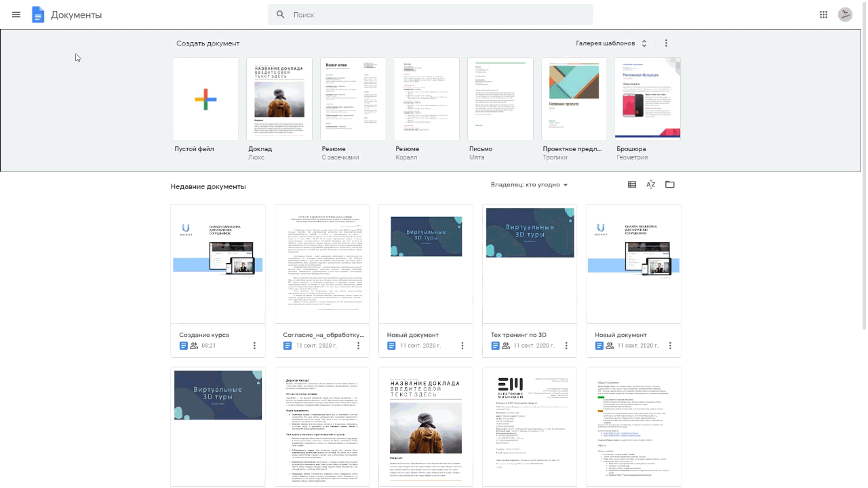Open the Тех тренинг по 3D thumbnail

(530, 264)
